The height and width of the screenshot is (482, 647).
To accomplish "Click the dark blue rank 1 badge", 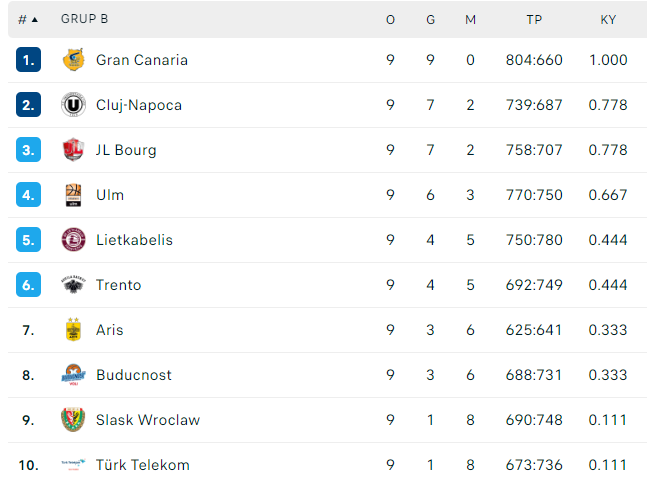I will click(x=28, y=60).
